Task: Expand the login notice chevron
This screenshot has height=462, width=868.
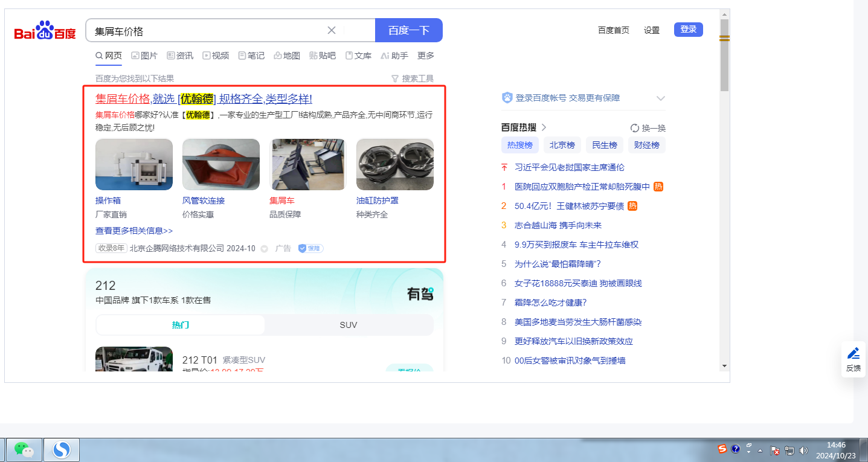Action: tap(661, 98)
